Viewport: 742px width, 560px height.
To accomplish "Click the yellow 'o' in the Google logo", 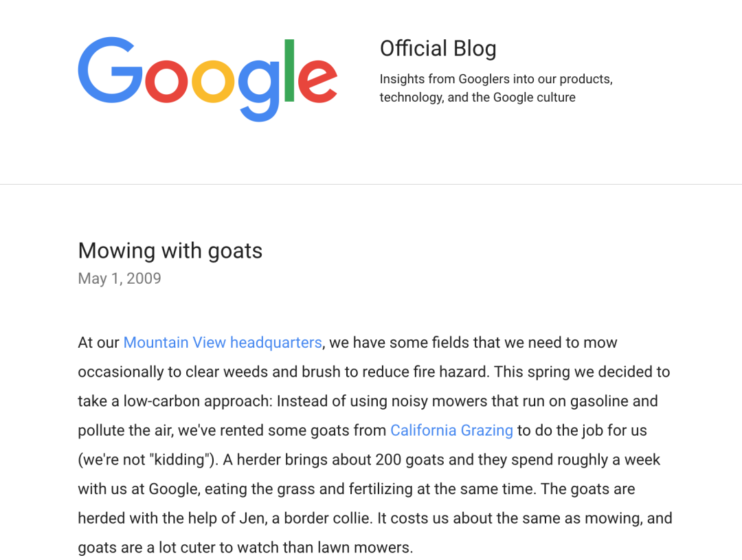I will 212,81.
